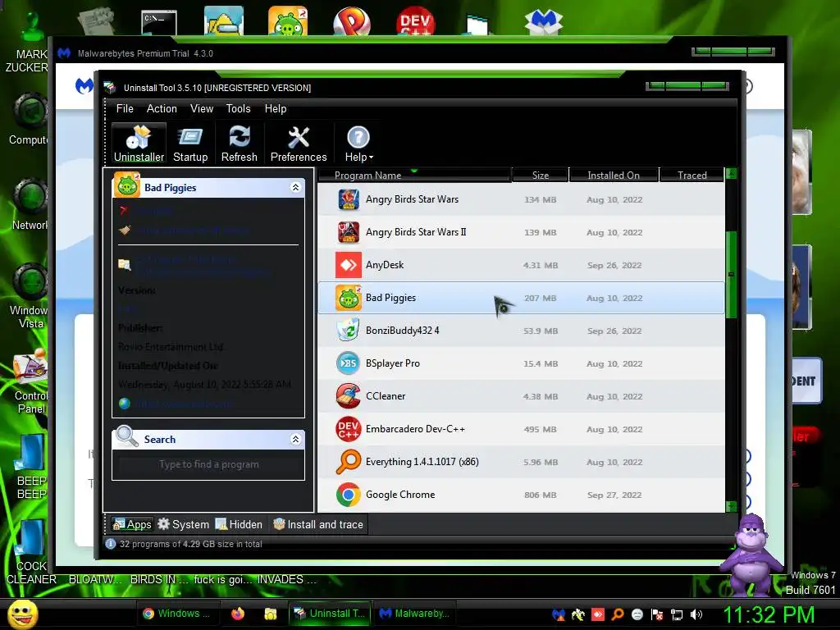
Task: Switch to the Chrome 'Windows ...' taskbar button
Action: (x=177, y=614)
